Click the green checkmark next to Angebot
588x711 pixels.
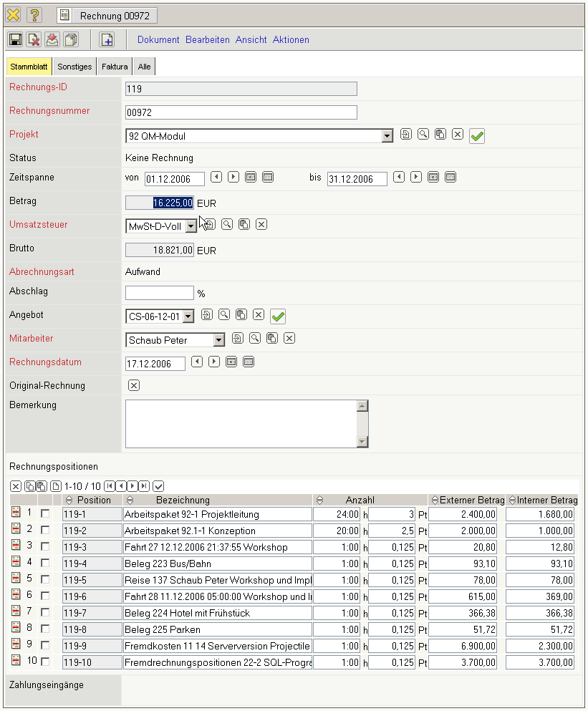point(278,316)
